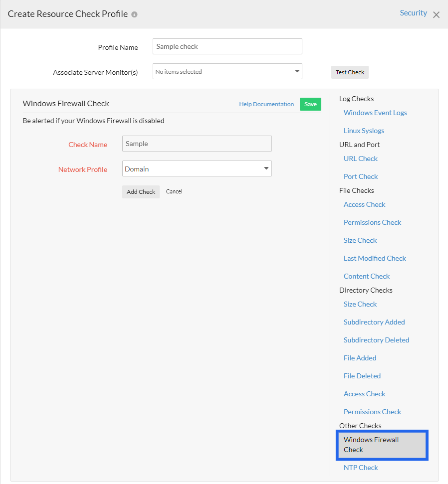Select Subdirectory Added check
This screenshot has width=448, height=484.
[x=374, y=322]
